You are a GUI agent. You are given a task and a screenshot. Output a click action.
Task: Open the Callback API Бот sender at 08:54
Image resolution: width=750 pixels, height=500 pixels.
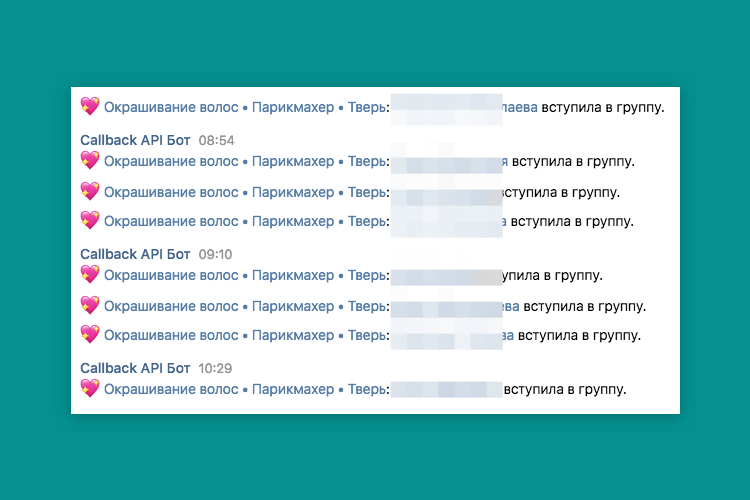(135, 140)
